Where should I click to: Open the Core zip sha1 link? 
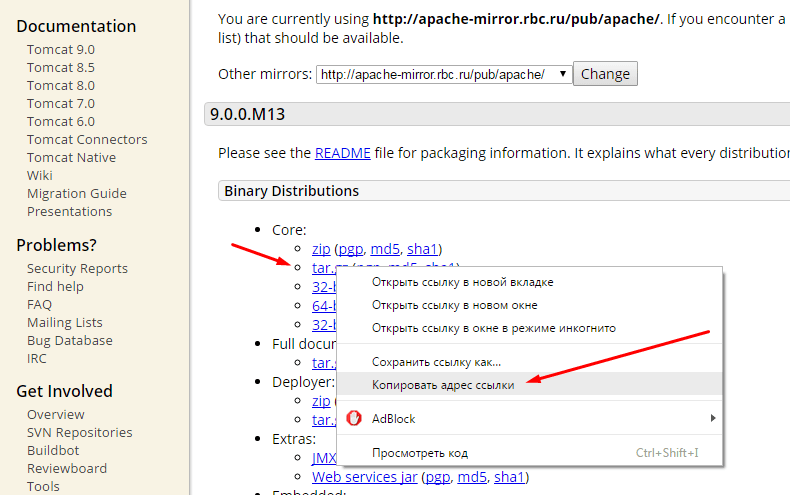click(422, 249)
